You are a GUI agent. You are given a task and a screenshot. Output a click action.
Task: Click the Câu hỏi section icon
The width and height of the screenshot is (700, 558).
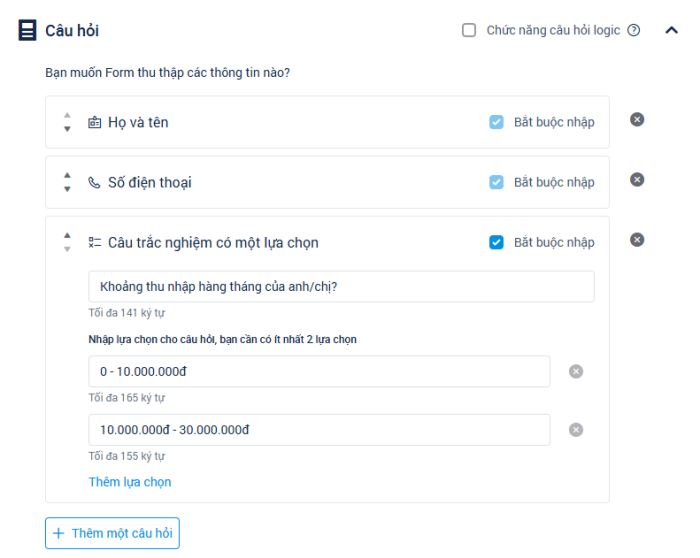[28, 31]
